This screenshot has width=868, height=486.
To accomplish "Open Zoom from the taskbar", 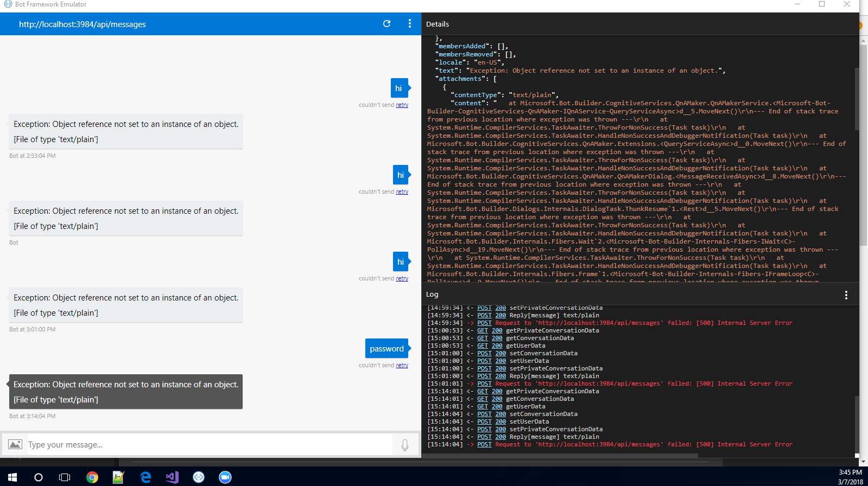I will (225, 477).
